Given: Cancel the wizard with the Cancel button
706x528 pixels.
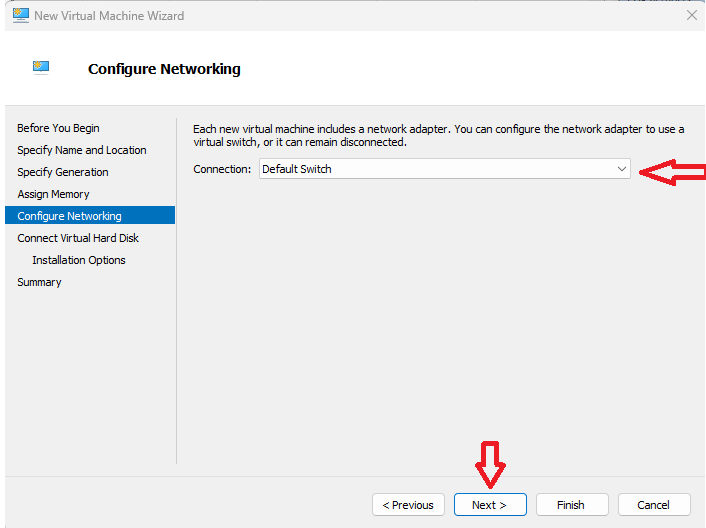Looking at the screenshot, I should (654, 505).
